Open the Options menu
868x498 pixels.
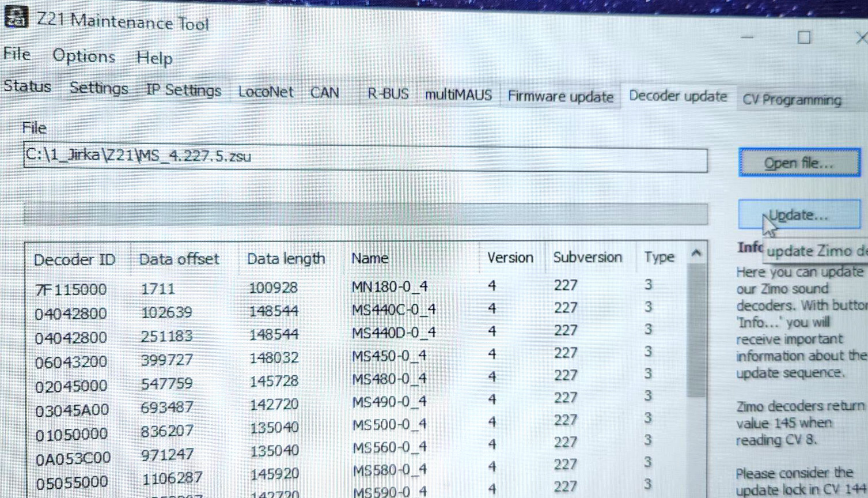(x=84, y=56)
